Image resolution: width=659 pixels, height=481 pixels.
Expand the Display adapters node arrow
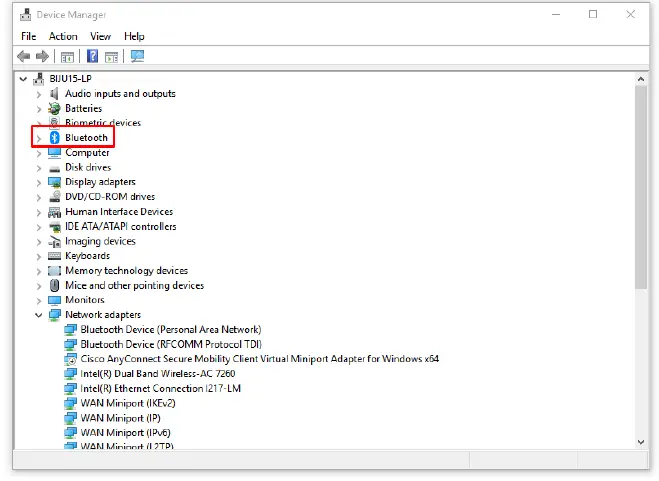coord(39,183)
